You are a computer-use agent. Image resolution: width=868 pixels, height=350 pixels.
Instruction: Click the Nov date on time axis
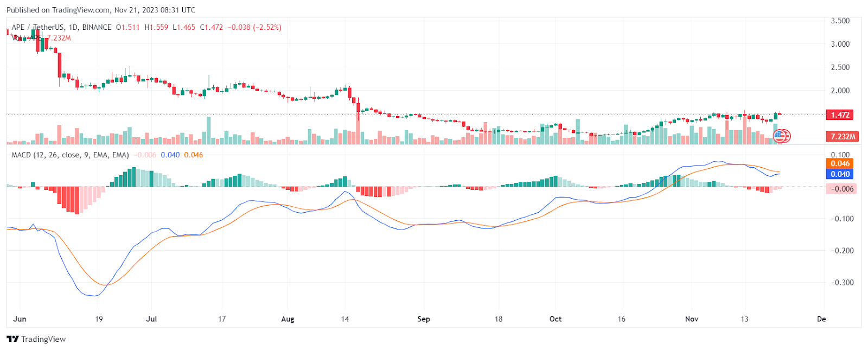click(x=692, y=319)
